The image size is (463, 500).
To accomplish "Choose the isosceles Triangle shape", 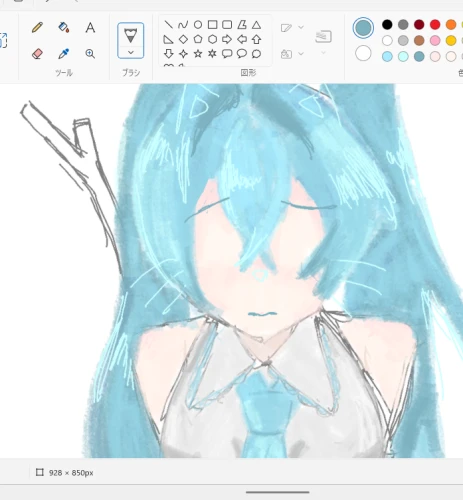I will pyautogui.click(x=256, y=25).
